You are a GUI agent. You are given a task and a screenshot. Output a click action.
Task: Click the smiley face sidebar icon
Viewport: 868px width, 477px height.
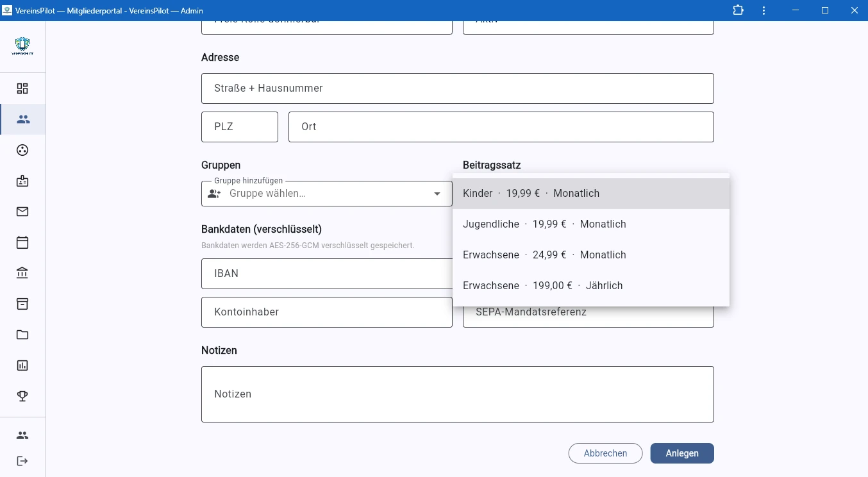[x=22, y=150]
